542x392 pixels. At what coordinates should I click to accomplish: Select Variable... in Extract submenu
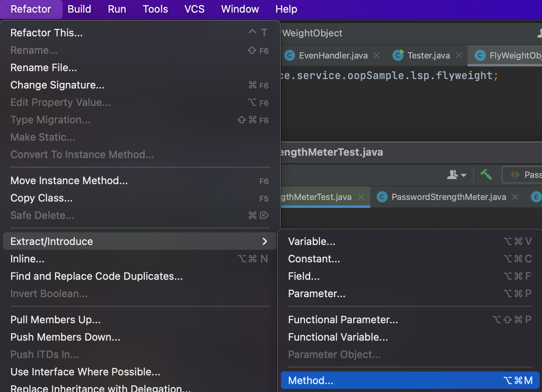click(410, 241)
